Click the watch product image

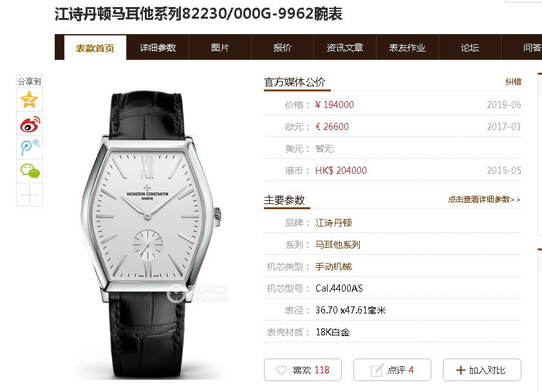151,235
